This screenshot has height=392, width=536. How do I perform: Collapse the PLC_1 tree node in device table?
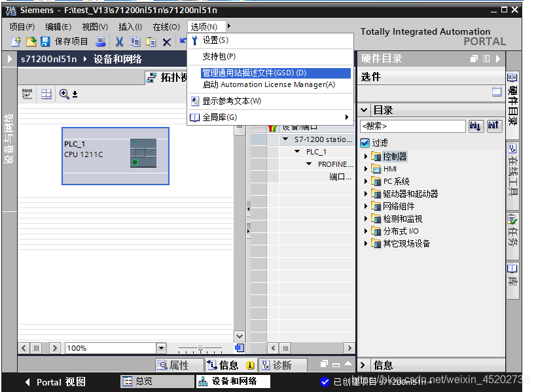297,151
